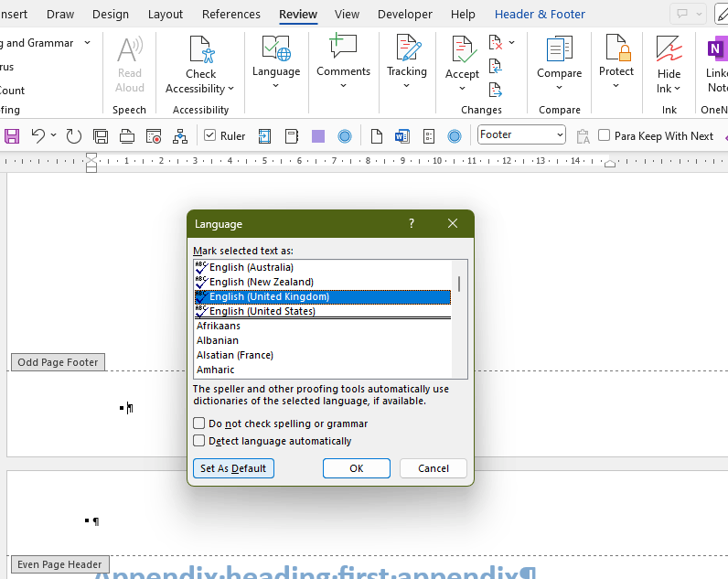Click the Language help question mark

click(x=412, y=224)
